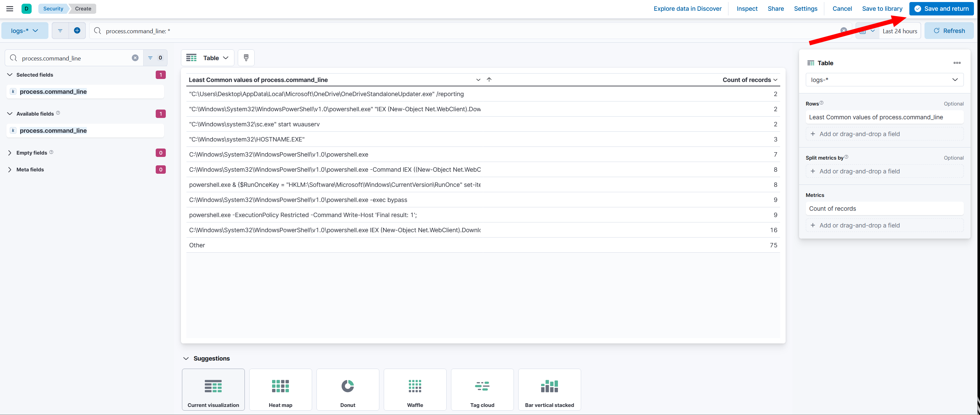
Task: Collapse the Selected fields section
Action: point(10,75)
